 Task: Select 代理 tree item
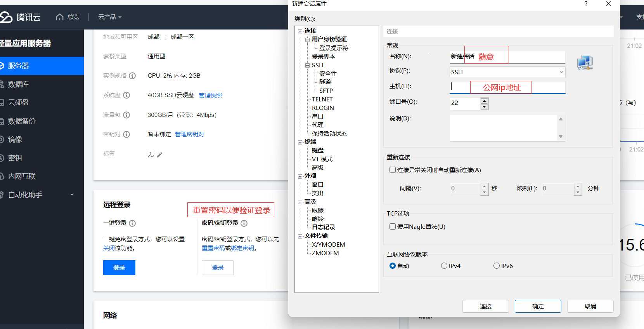(317, 125)
